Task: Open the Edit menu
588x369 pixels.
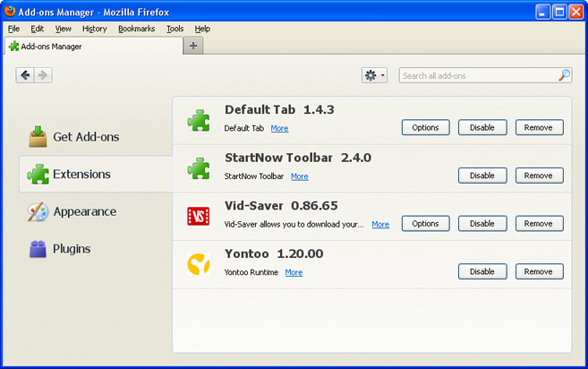Action: point(37,29)
